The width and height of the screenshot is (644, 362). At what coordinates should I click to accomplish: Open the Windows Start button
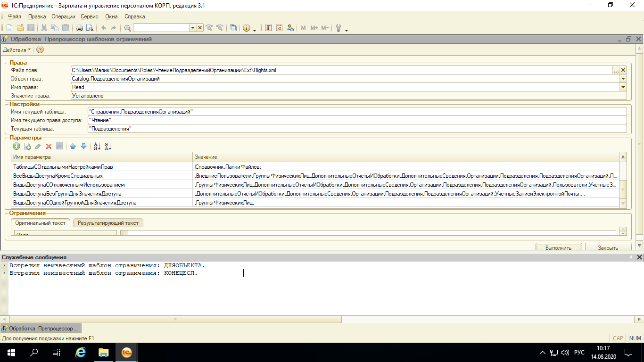pyautogui.click(x=11, y=353)
